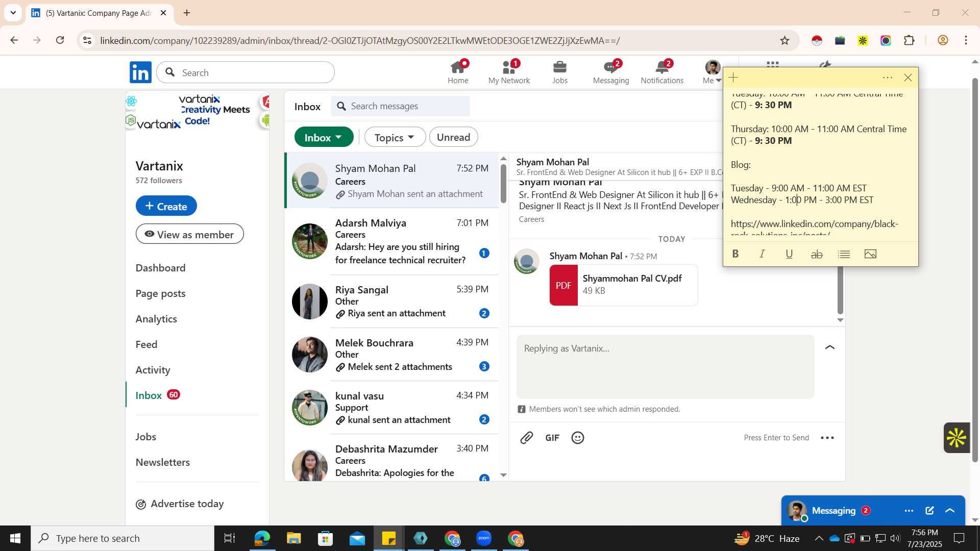Open the Jobs briefcase in the nav bar
Viewport: 980px width, 551px height.
560,72
